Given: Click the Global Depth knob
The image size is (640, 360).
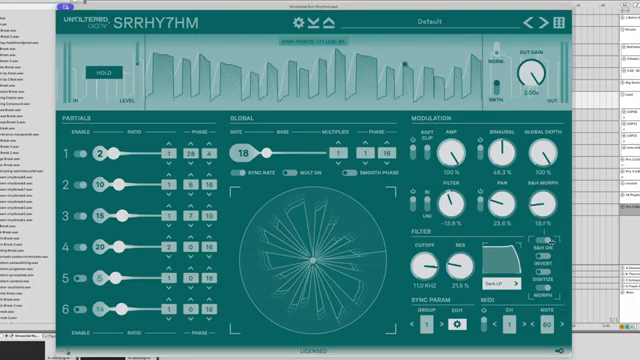Looking at the screenshot, I should tap(543, 153).
